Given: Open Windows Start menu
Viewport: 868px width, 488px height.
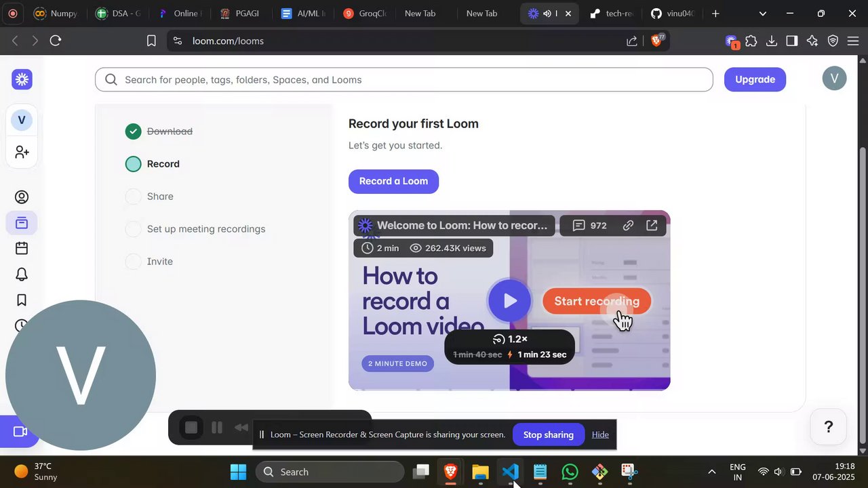Looking at the screenshot, I should (239, 472).
